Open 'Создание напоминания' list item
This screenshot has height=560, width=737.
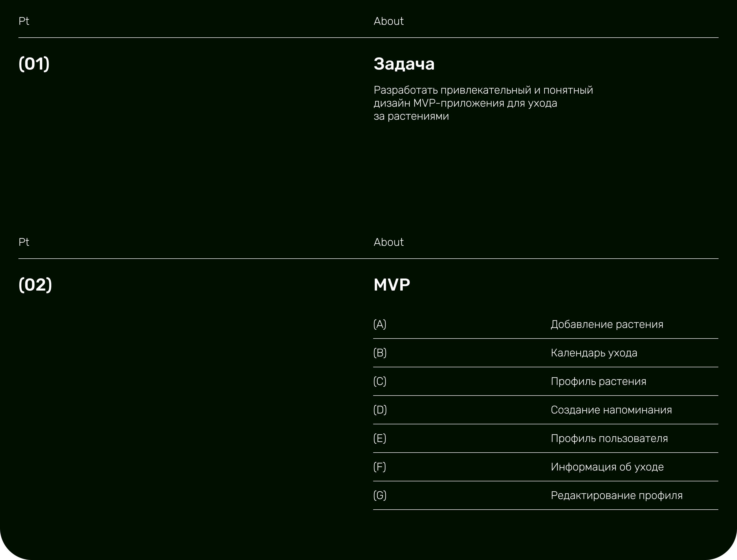coord(611,410)
